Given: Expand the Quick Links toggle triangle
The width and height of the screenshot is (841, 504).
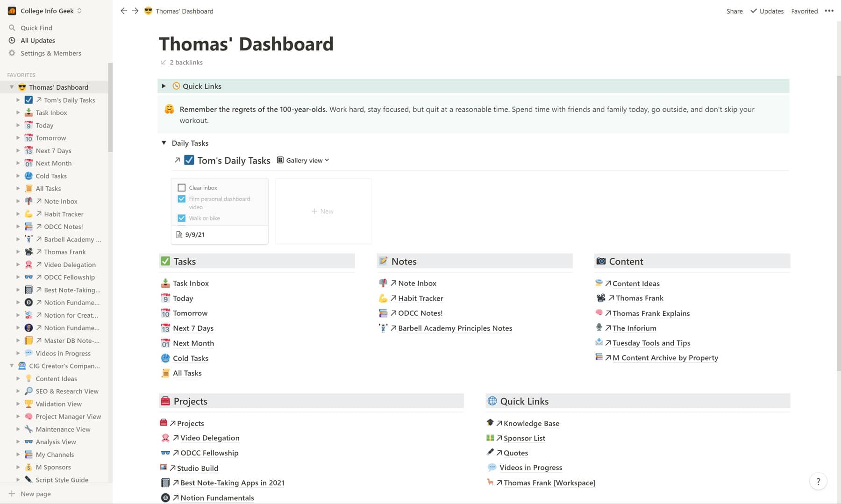Looking at the screenshot, I should coord(164,86).
